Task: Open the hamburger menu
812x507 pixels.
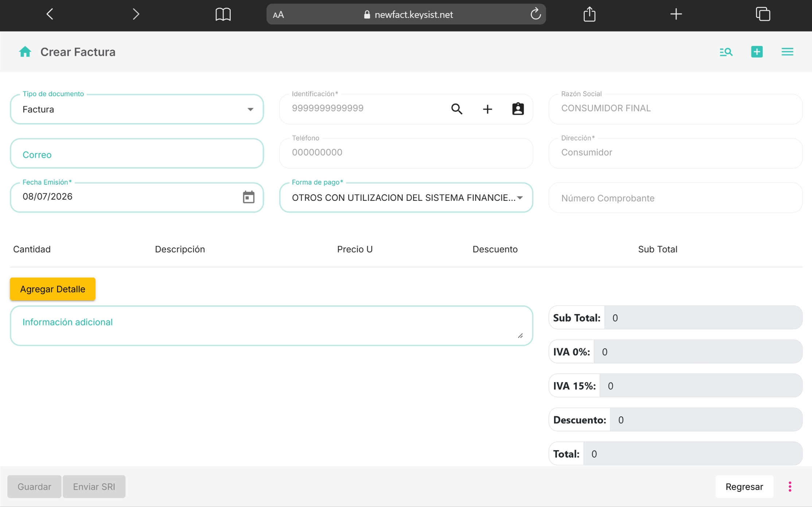Action: point(787,52)
